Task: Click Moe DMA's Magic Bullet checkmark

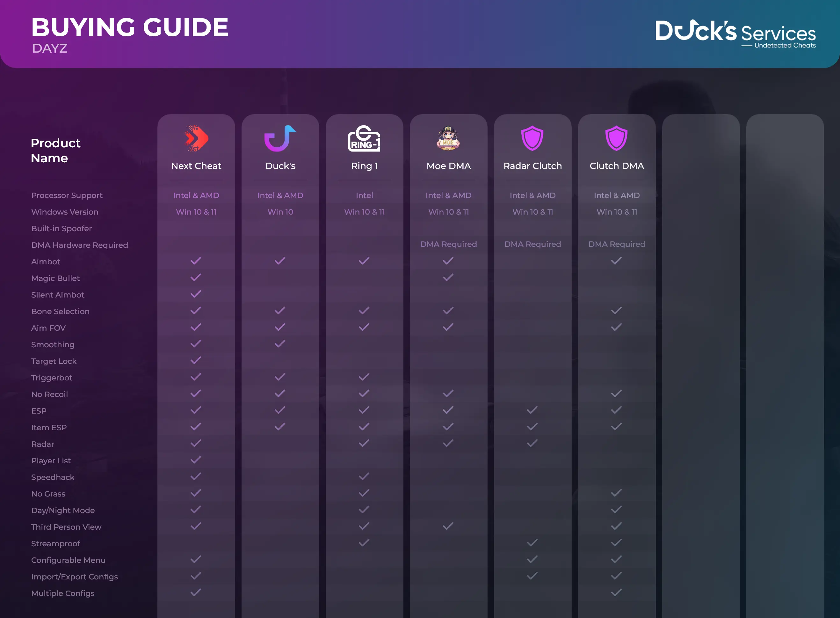Action: 448,277
